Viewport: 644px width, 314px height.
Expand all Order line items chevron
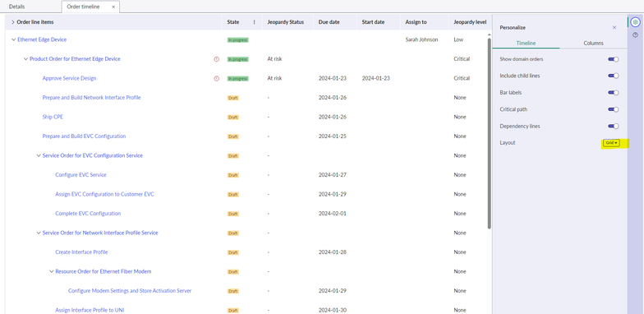point(13,22)
